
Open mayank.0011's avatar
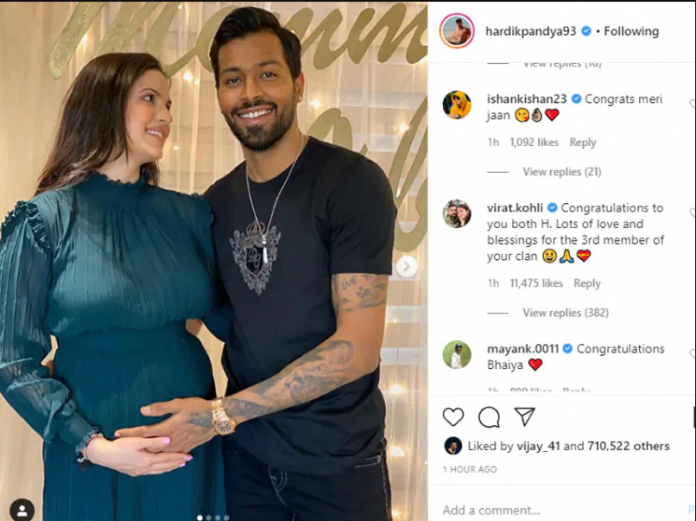(457, 355)
